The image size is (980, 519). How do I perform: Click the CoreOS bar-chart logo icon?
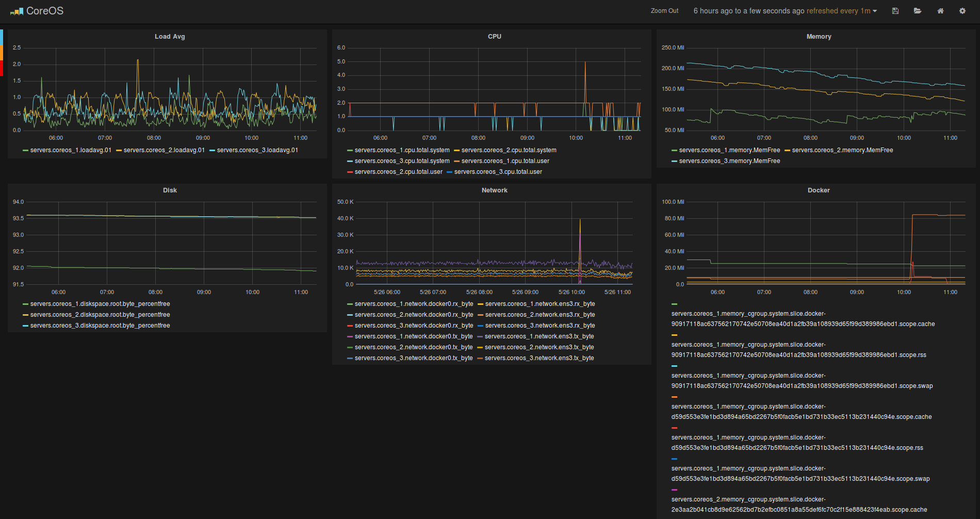click(x=17, y=10)
